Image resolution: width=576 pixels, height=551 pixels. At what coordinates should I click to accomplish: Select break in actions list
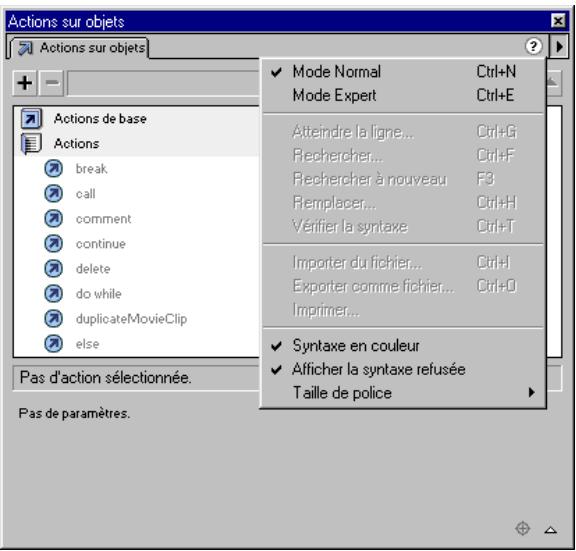[91, 169]
